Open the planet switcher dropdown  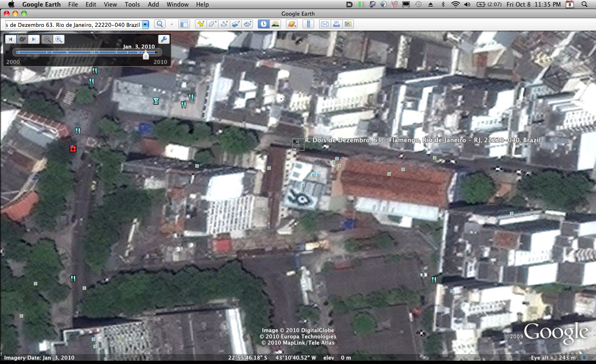292,24
